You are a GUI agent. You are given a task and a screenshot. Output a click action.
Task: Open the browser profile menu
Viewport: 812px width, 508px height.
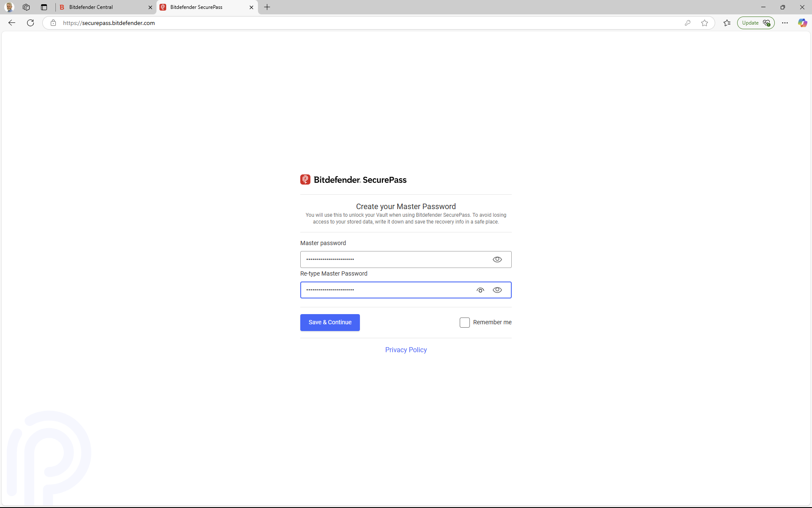9,7
